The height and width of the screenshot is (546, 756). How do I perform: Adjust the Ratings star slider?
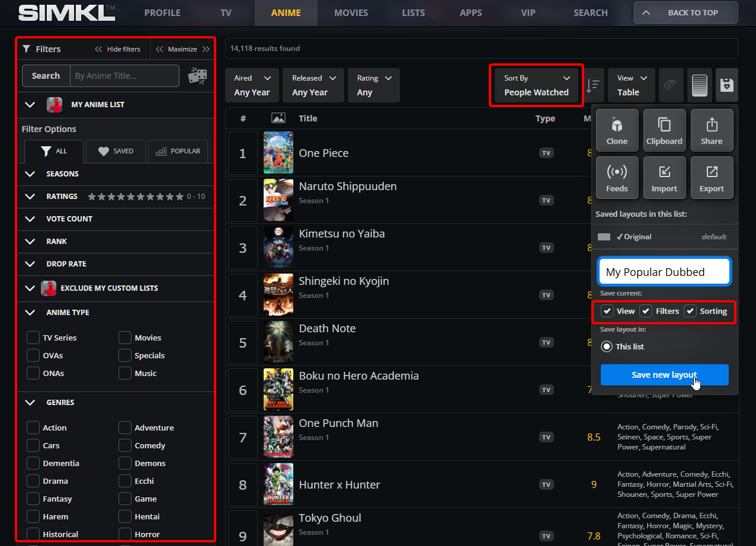136,197
